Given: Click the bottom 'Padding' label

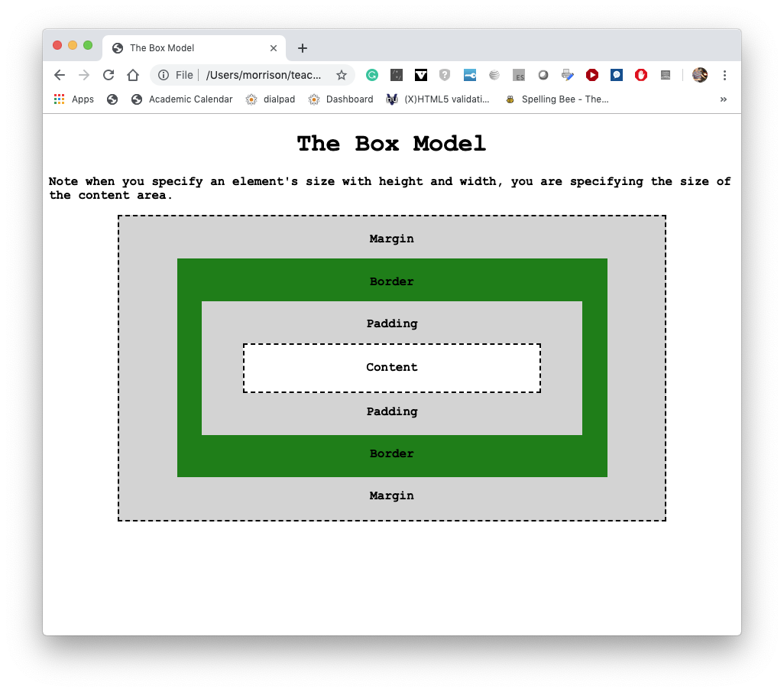Looking at the screenshot, I should tap(392, 412).
